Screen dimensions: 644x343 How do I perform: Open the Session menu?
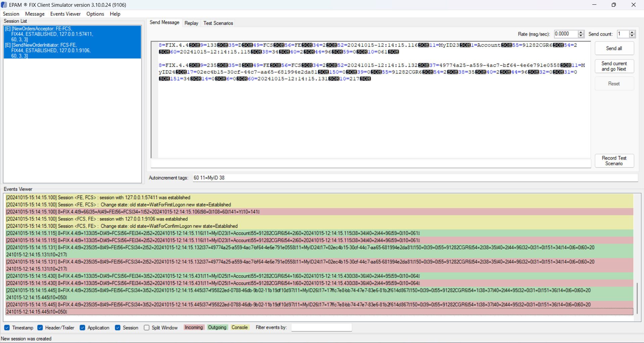click(11, 14)
